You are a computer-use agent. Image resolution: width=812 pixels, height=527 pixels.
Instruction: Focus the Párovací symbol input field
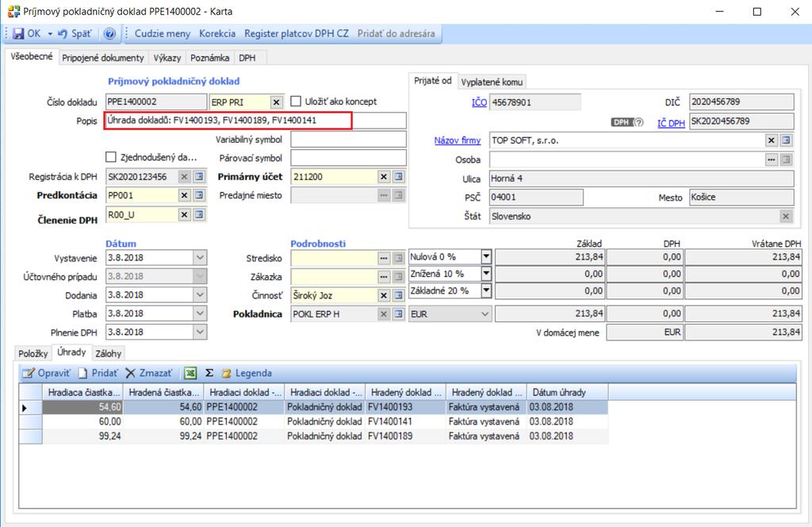pos(349,158)
